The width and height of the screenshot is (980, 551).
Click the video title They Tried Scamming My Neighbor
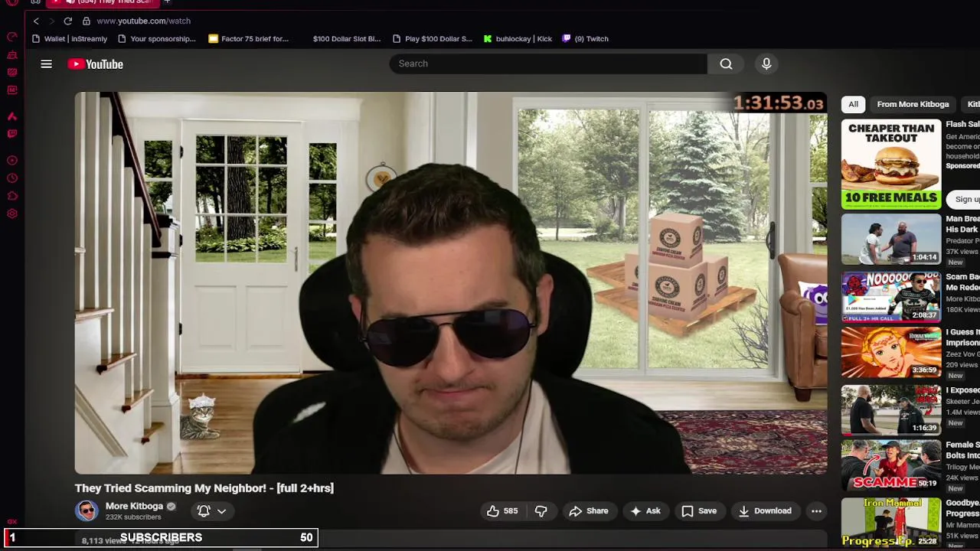[204, 488]
